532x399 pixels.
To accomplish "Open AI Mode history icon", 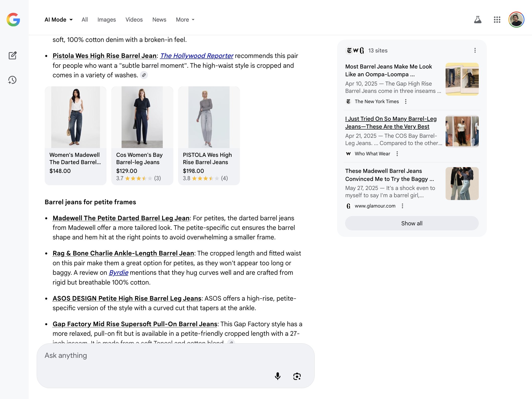I will click(x=12, y=80).
